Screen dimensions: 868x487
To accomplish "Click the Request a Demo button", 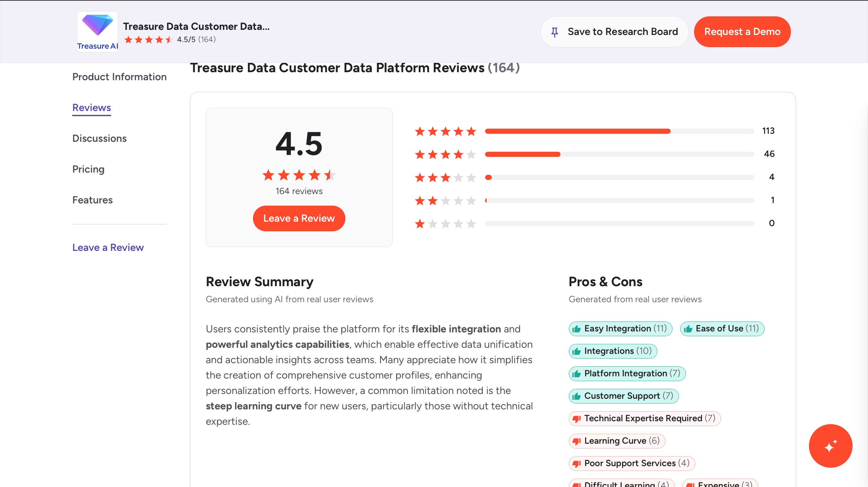I will tap(742, 32).
